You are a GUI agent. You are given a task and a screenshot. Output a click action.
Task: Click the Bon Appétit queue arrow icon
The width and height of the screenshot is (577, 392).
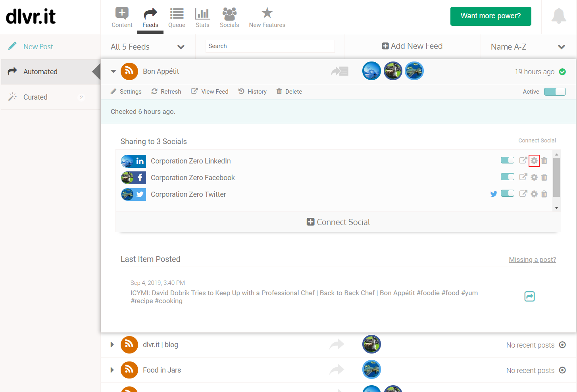[340, 71]
